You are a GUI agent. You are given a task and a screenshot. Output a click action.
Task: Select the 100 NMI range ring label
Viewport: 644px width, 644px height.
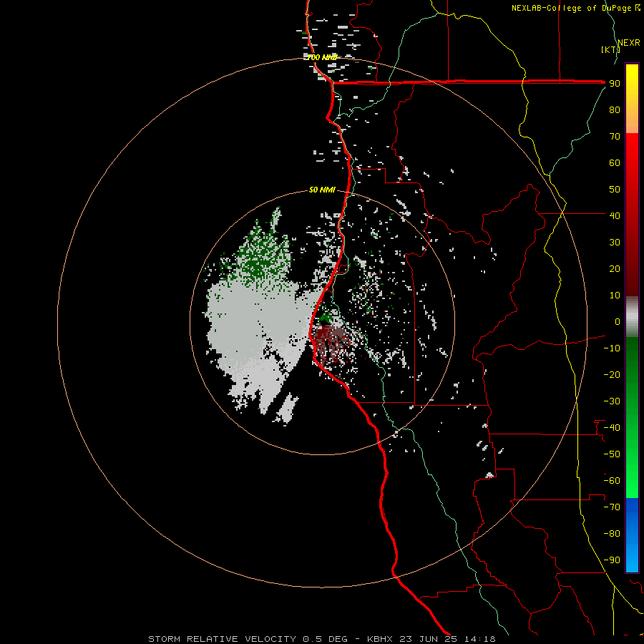coord(322,57)
